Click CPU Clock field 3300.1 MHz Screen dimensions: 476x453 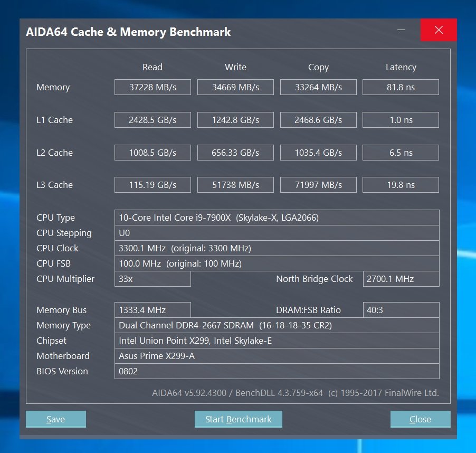coord(277,248)
